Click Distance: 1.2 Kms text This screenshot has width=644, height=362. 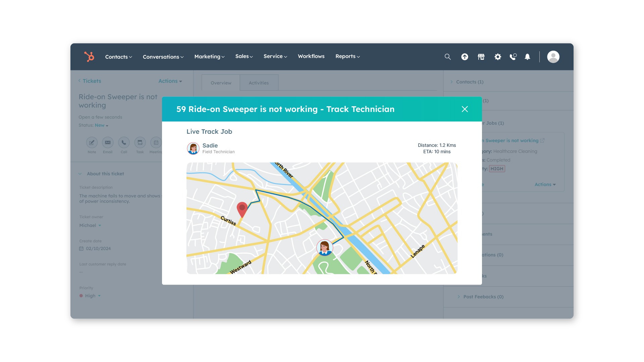(437, 145)
